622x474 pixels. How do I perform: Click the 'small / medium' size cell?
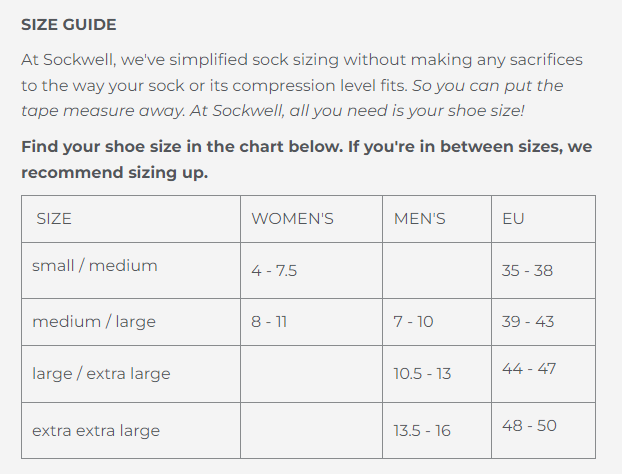point(95,266)
